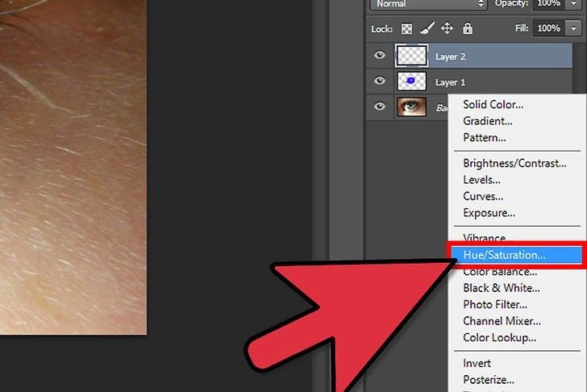Click the Black & White menu item
Screen dimensions: 587x392
[x=501, y=288]
